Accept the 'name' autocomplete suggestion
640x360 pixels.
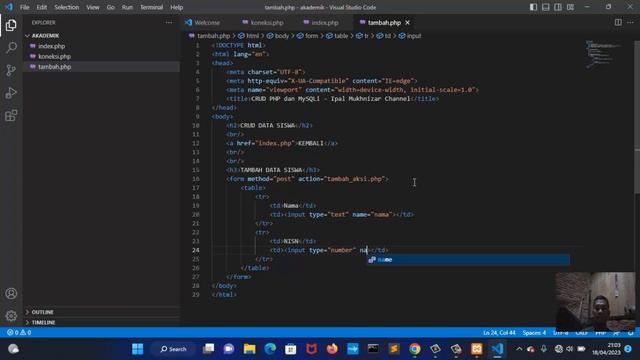click(x=468, y=260)
